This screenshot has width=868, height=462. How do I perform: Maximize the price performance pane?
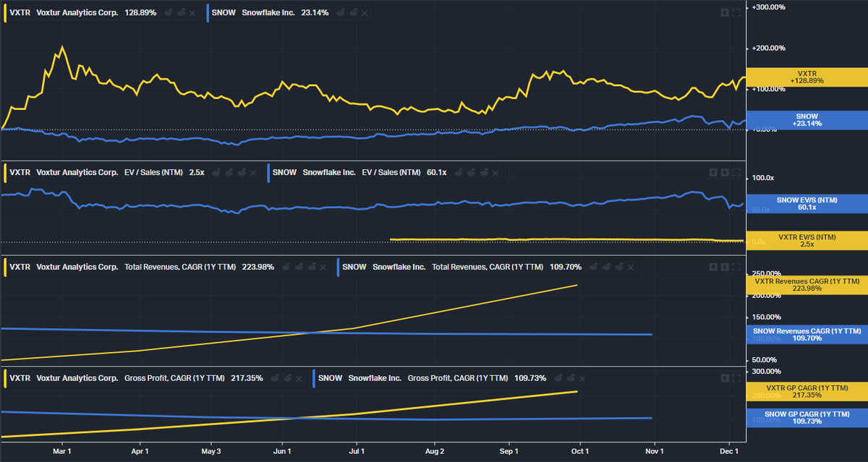737,12
